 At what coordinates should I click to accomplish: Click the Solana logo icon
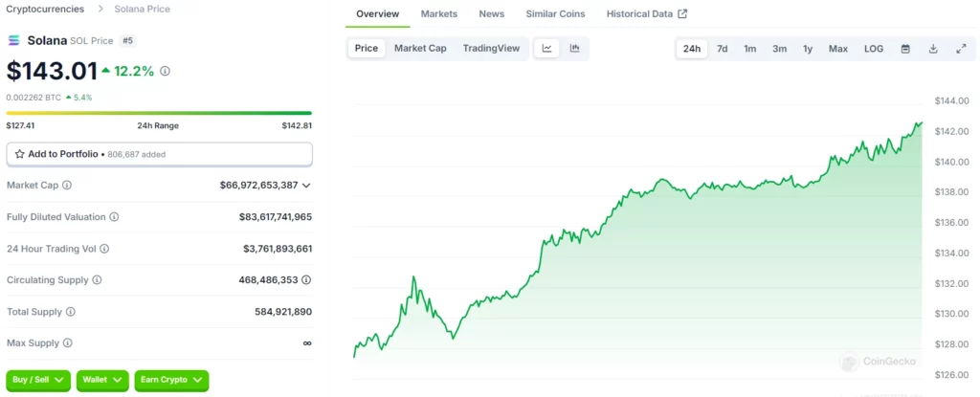[13, 40]
